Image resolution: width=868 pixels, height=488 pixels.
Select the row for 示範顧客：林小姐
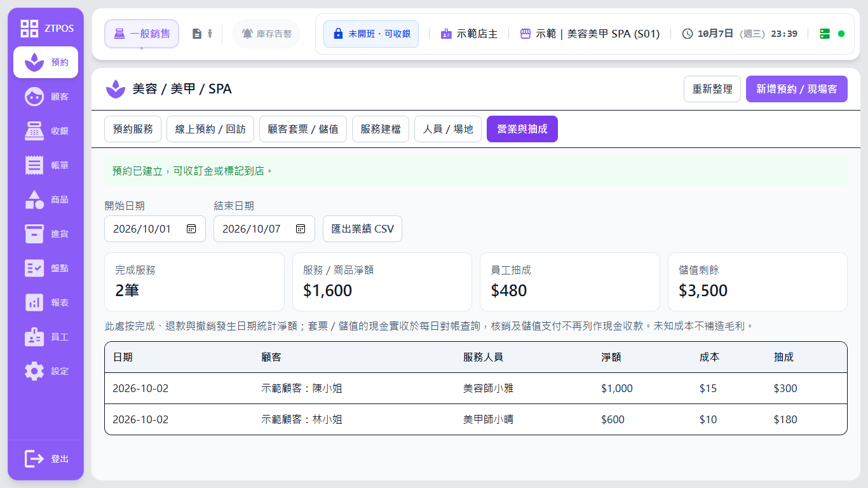(476, 419)
